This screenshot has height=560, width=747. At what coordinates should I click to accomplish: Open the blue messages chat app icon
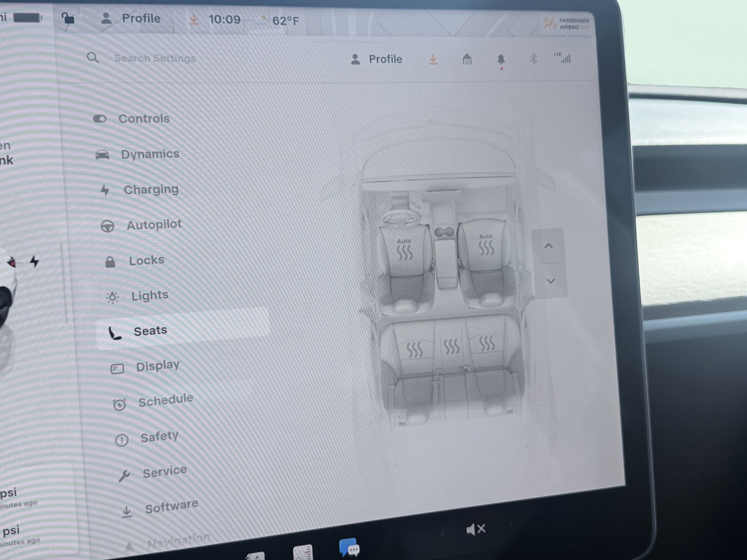[349, 547]
